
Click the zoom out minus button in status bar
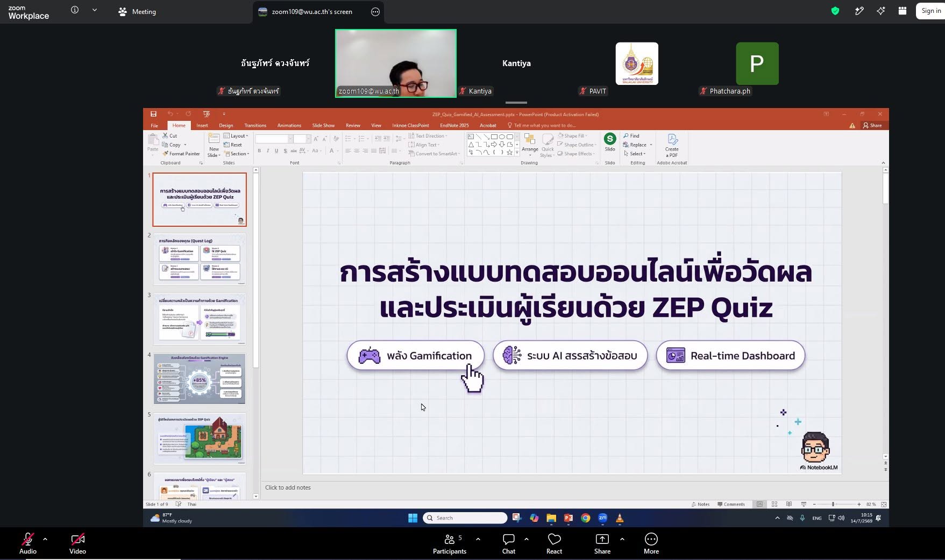pos(814,504)
